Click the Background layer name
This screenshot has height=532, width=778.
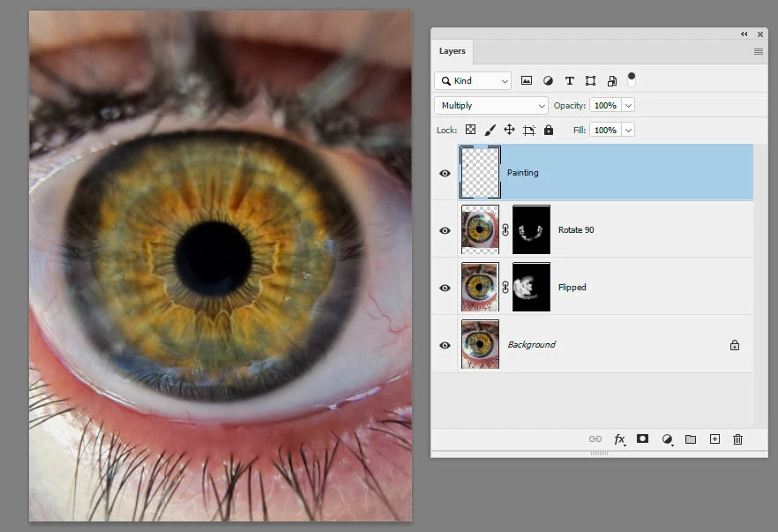[531, 344]
